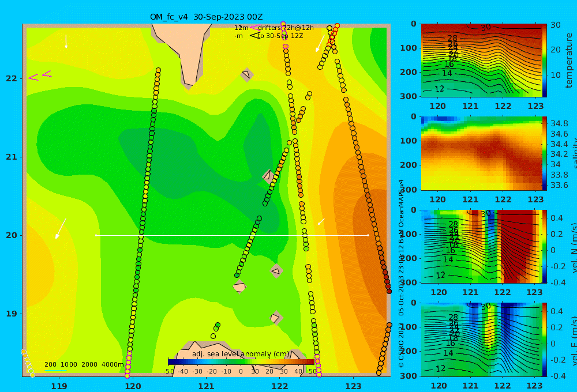Click the pair of magenta arrows near latitude 22
The image size is (577, 392).
pyautogui.click(x=40, y=76)
